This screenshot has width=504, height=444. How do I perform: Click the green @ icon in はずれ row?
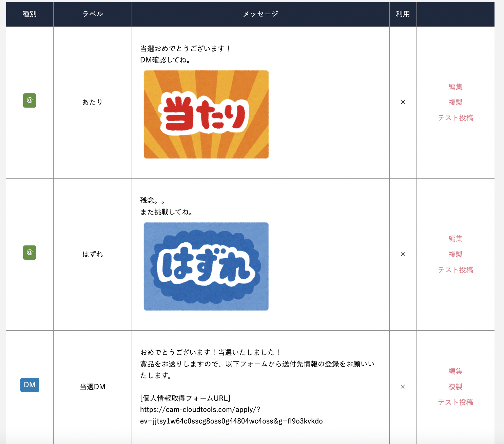30,253
